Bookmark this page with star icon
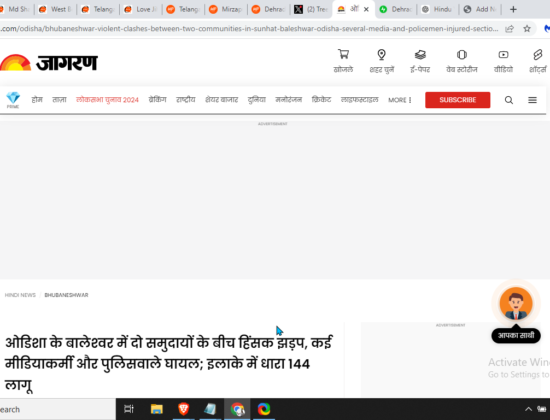550x420 pixels. click(x=527, y=28)
